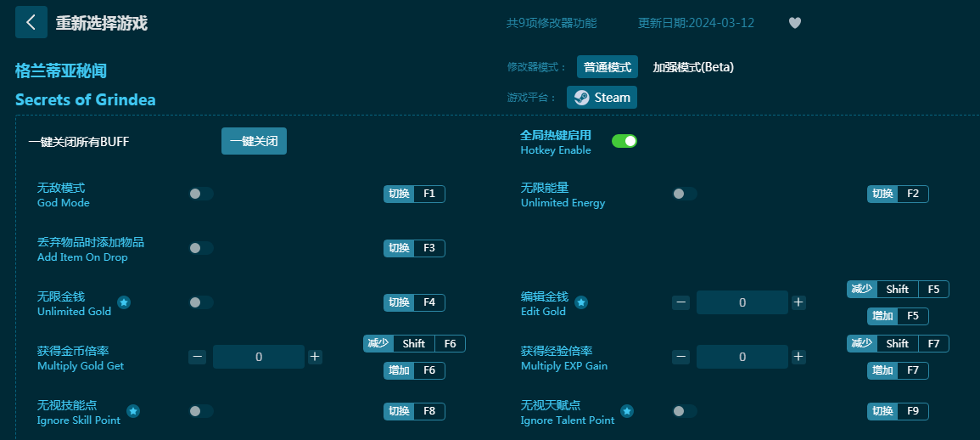Toggle the Hotkey Enable switch
Image resolution: width=980 pixels, height=440 pixels.
tap(624, 142)
